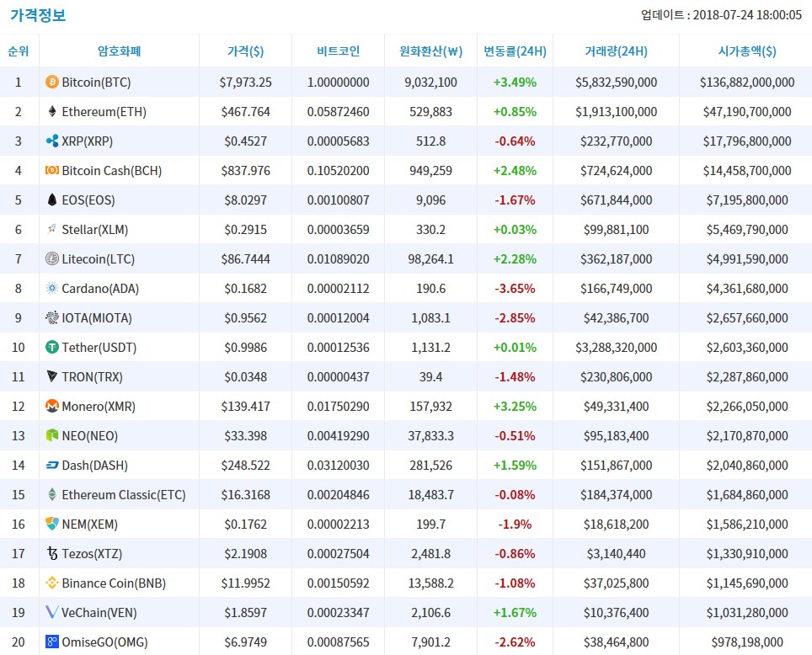Open the Tezos(XTZ) name link
Image resolution: width=812 pixels, height=655 pixels.
tap(92, 555)
